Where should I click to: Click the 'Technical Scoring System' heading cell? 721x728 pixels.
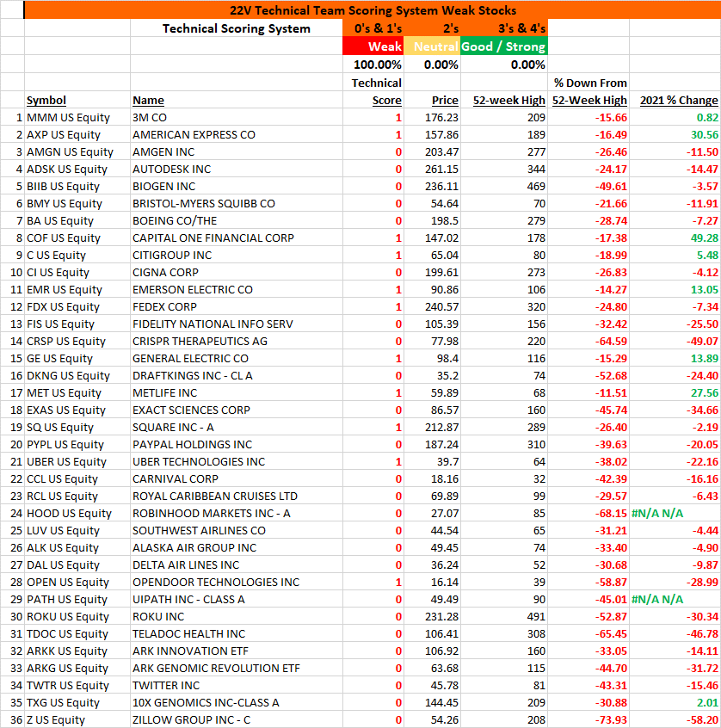(237, 28)
